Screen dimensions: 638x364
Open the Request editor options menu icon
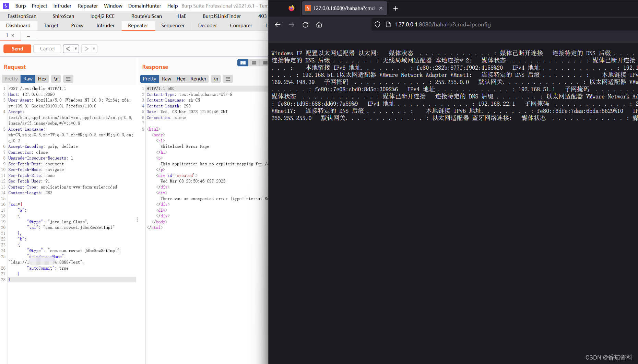click(68, 79)
